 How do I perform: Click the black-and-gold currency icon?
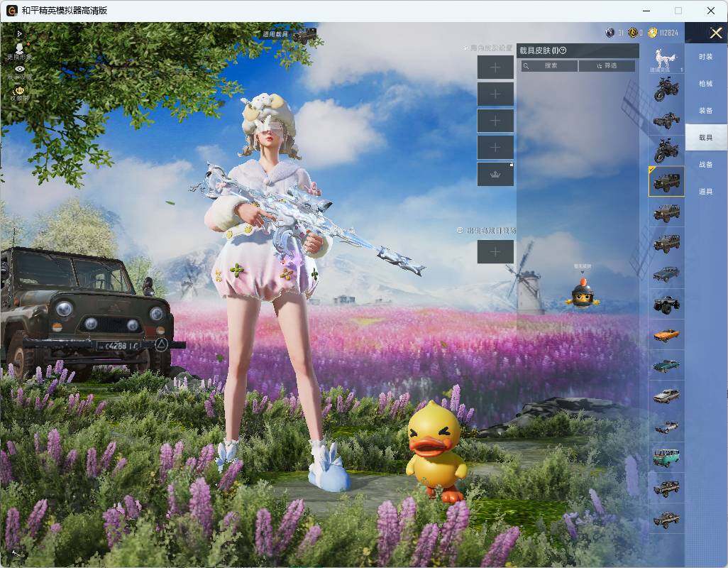pos(632,33)
